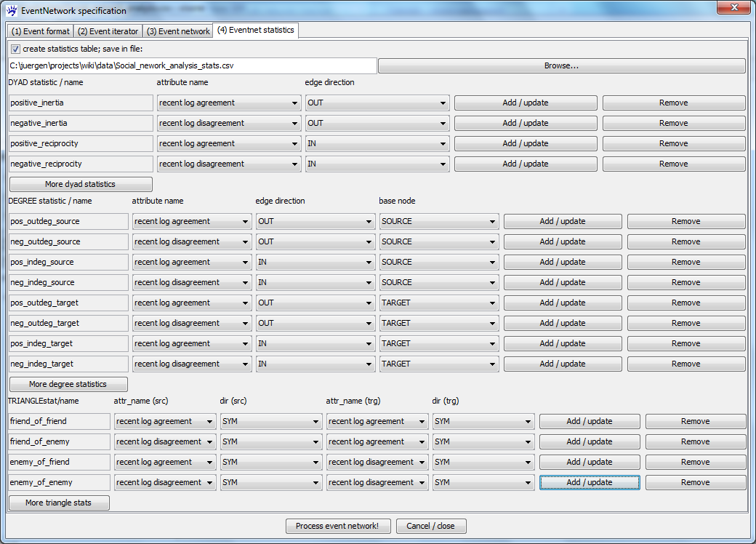The height and width of the screenshot is (544, 756).
Task: Close the EventNetwork specification window
Action: tap(733, 7)
